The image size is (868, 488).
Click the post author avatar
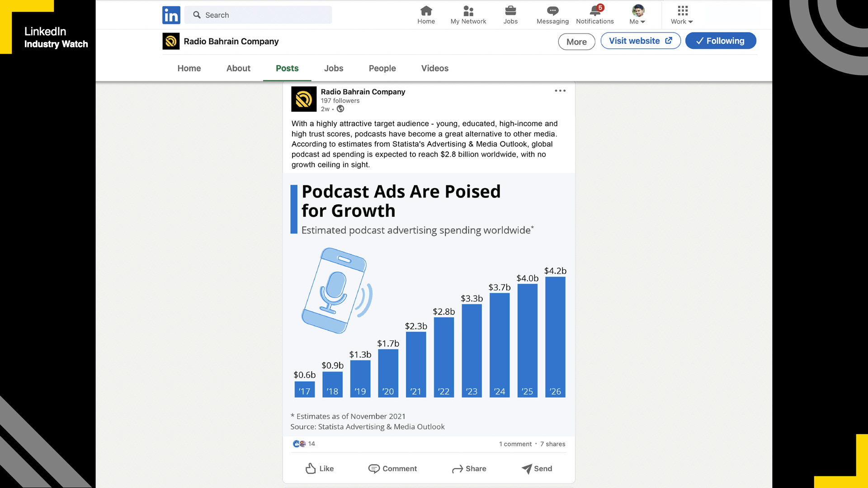tap(304, 99)
